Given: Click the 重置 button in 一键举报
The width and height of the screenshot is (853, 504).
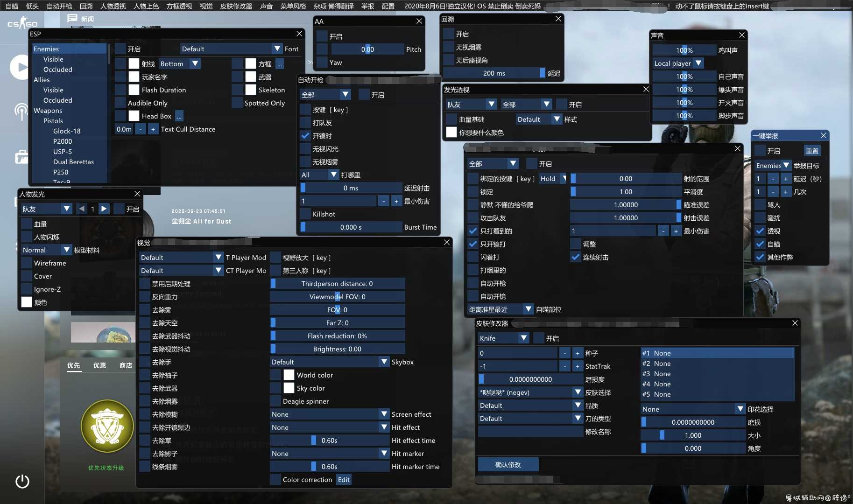Looking at the screenshot, I should pyautogui.click(x=812, y=151).
